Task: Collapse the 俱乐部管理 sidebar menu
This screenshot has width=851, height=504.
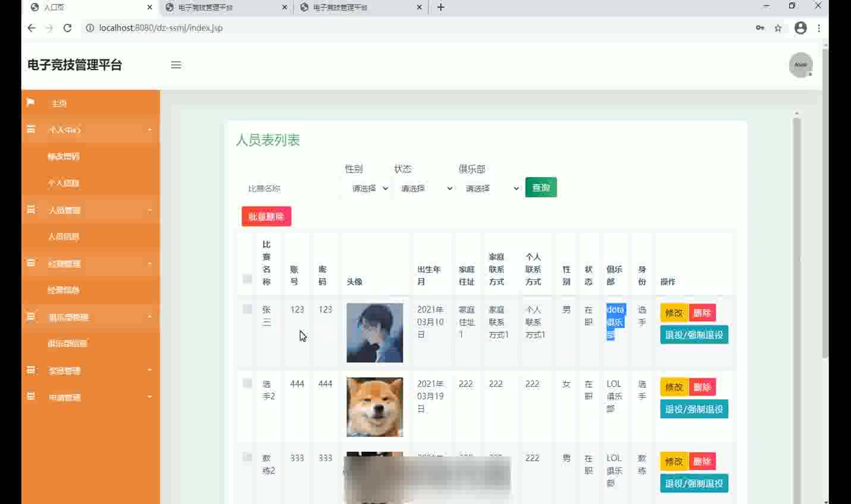Action: [x=90, y=317]
